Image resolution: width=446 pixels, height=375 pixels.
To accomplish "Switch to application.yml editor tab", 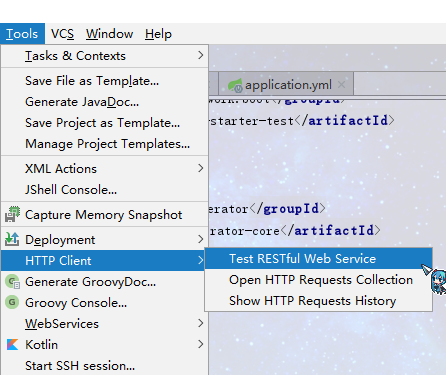I will [286, 85].
